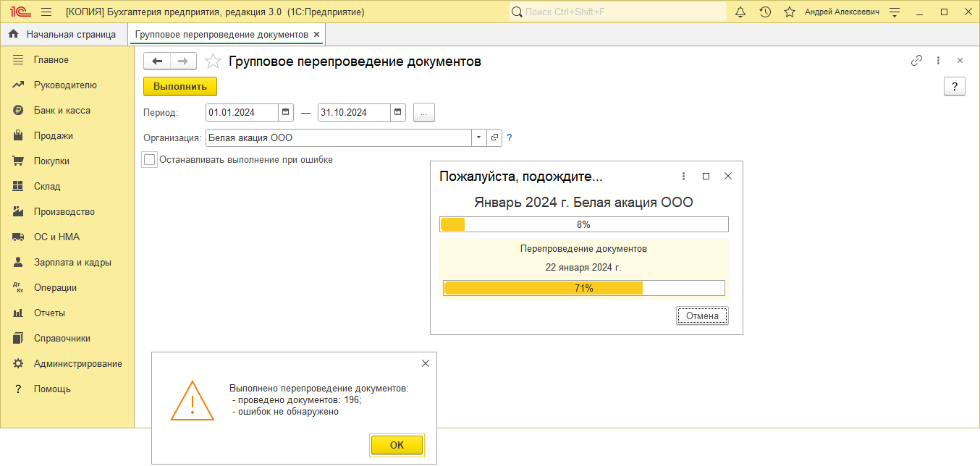Click the user name Андрей Алексеевич
This screenshot has height=466, width=980.
pos(842,12)
